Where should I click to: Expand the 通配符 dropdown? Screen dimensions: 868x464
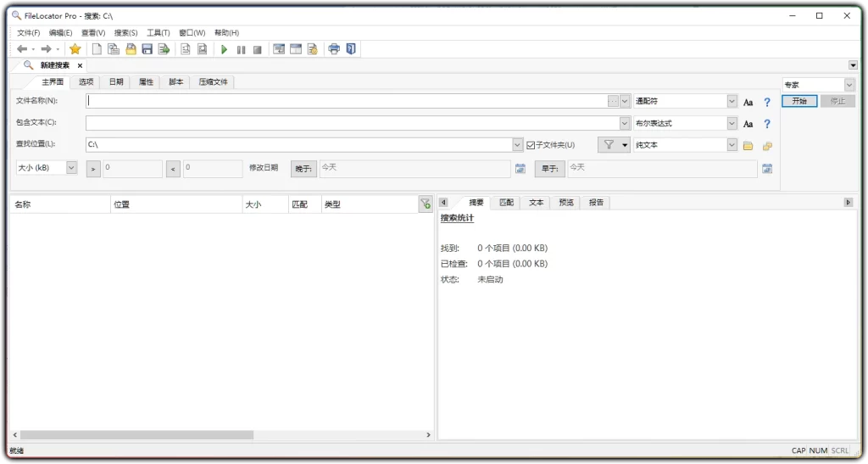(x=732, y=101)
